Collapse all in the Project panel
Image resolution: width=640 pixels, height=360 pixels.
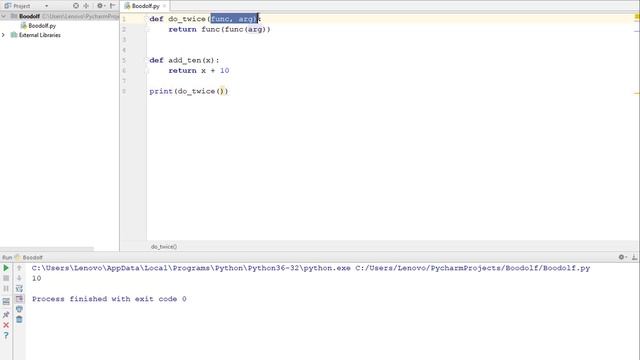[x=86, y=6]
